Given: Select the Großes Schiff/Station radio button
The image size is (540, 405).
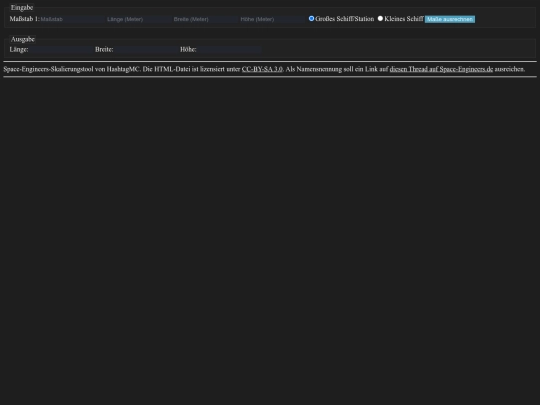Looking at the screenshot, I should coord(311,19).
